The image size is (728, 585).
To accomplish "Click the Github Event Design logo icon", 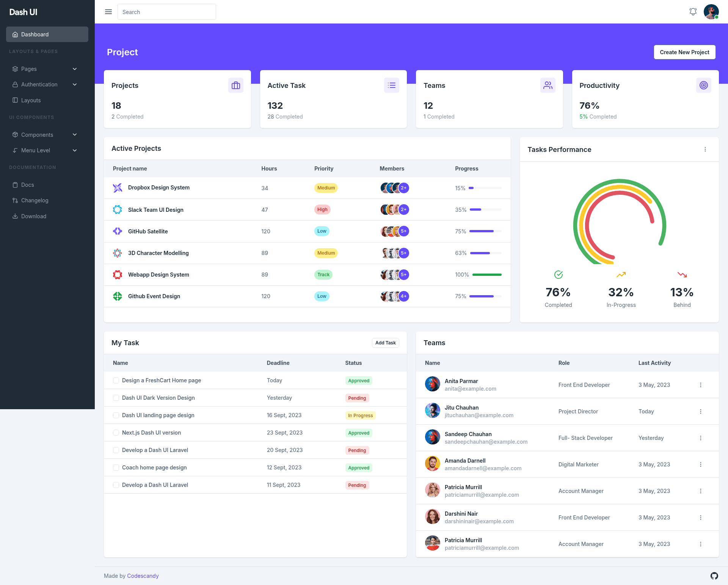I will pos(118,296).
